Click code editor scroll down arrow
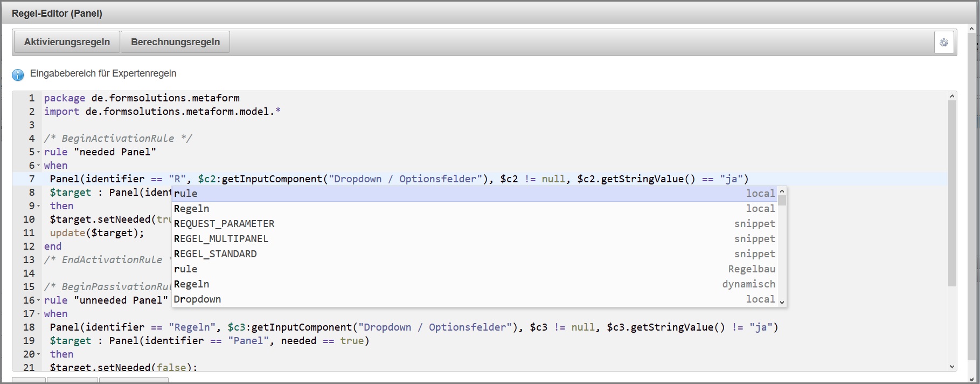This screenshot has height=384, width=980. 952,367
